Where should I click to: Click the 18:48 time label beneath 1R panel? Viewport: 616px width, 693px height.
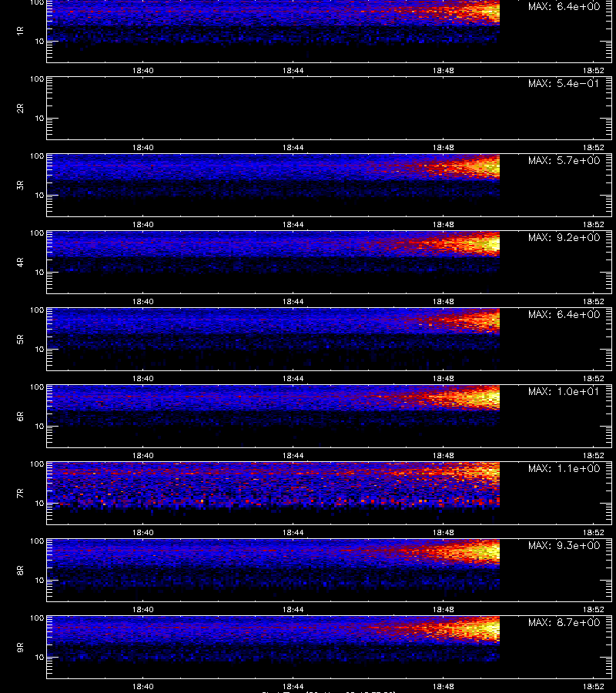tap(444, 70)
